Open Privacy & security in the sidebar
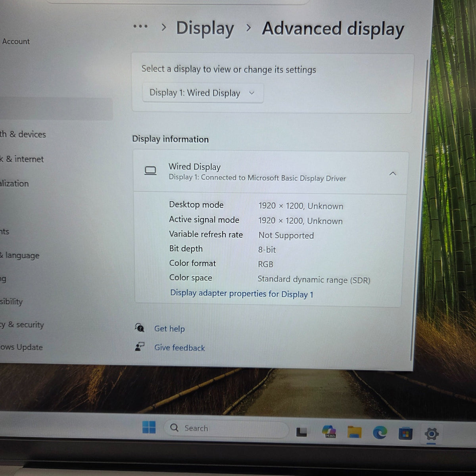Image resolution: width=476 pixels, height=476 pixels. [22, 324]
